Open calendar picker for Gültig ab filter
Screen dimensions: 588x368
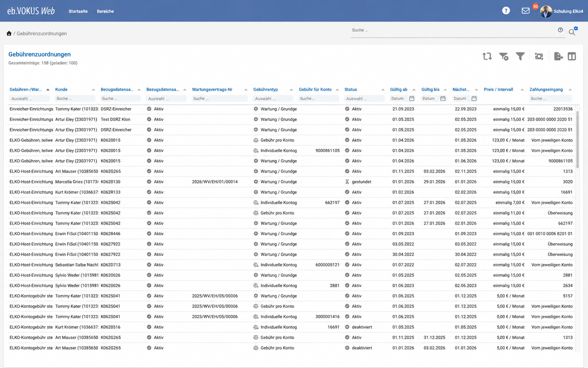[x=412, y=99]
